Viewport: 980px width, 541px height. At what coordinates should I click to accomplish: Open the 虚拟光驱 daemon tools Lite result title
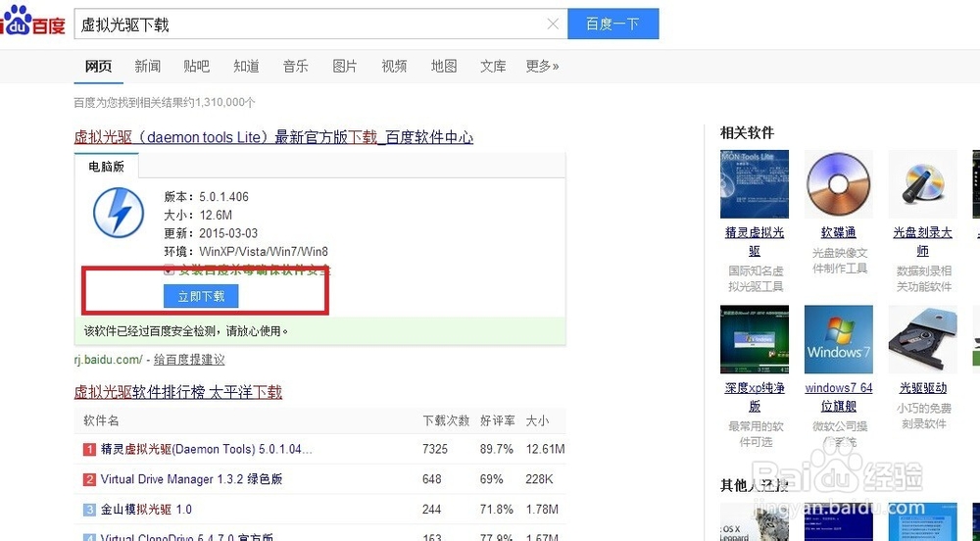click(273, 137)
